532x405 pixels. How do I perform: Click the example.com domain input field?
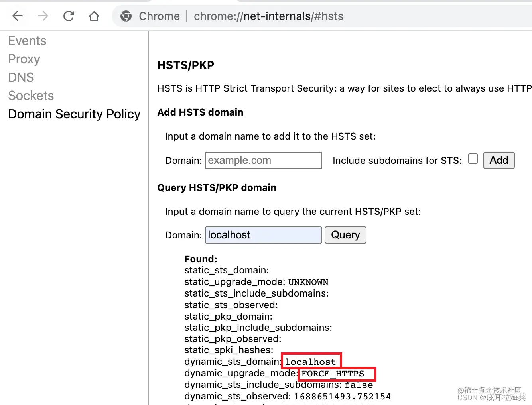pyautogui.click(x=263, y=160)
